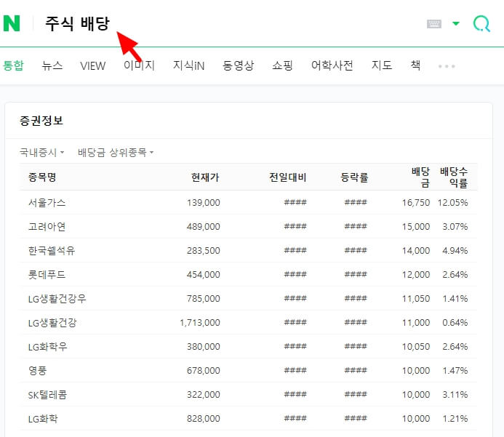Open the 고려아연 stock link
The width and height of the screenshot is (504, 437).
47,227
